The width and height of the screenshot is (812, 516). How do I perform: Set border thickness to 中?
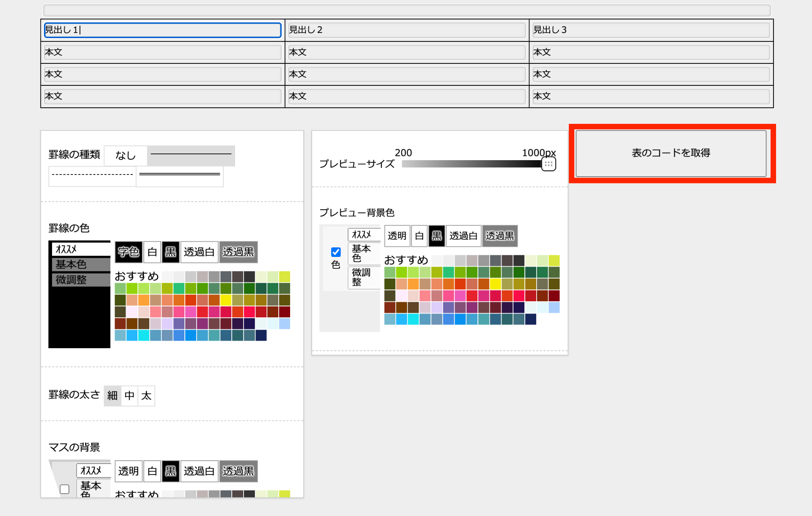point(129,396)
